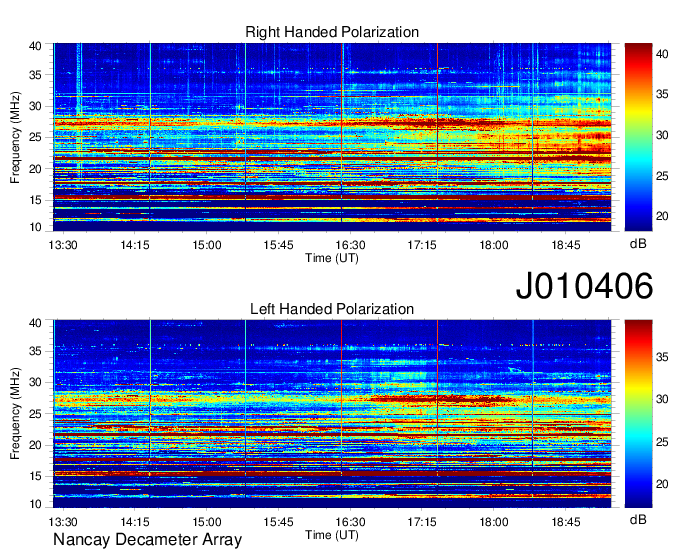Click the 20 label on Right Handed colorbar
This screenshot has height=552, width=680.
(x=662, y=216)
